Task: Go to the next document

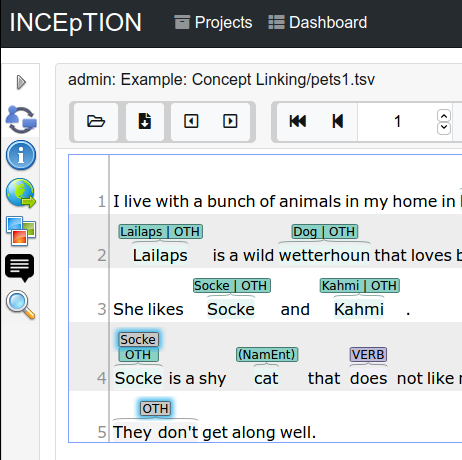Action: click(230, 121)
